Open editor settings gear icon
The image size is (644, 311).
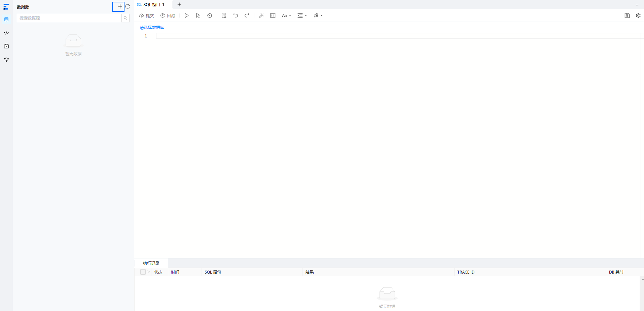pos(638,15)
